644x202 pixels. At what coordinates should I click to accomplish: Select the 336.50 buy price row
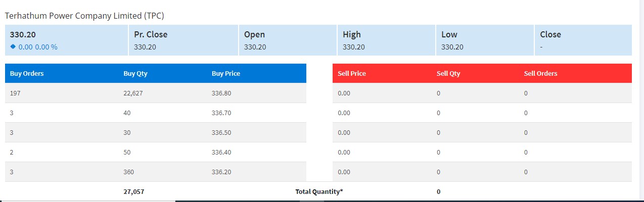point(156,132)
